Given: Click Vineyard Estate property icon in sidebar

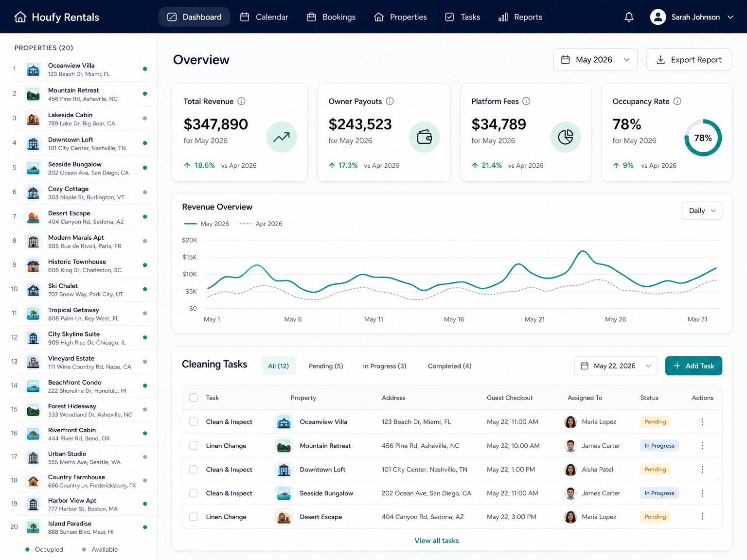Looking at the screenshot, I should point(33,362).
